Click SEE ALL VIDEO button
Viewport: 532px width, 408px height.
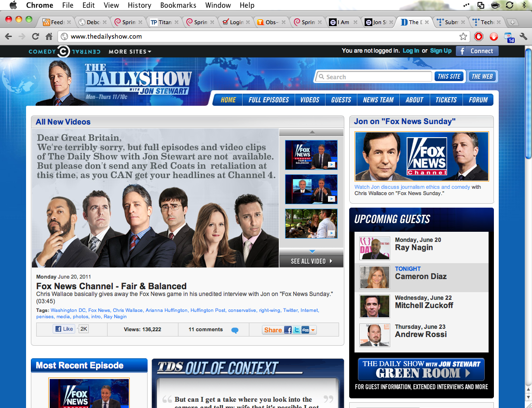(312, 261)
